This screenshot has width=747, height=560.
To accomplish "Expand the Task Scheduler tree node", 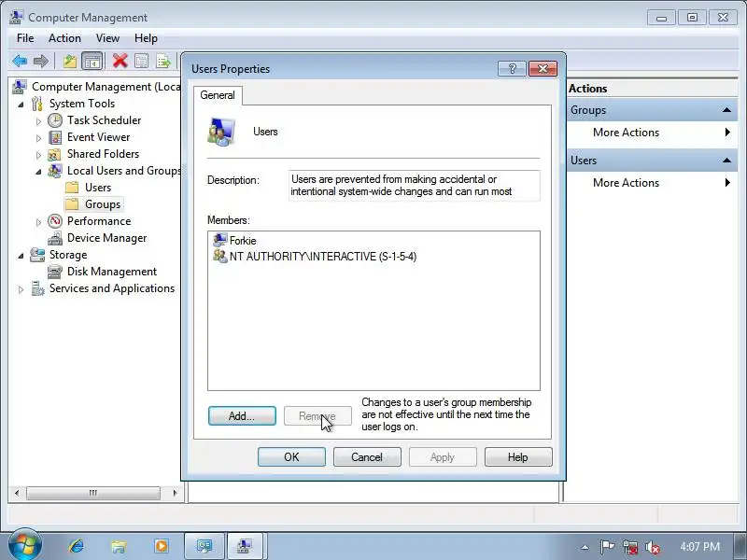I will coord(38,121).
